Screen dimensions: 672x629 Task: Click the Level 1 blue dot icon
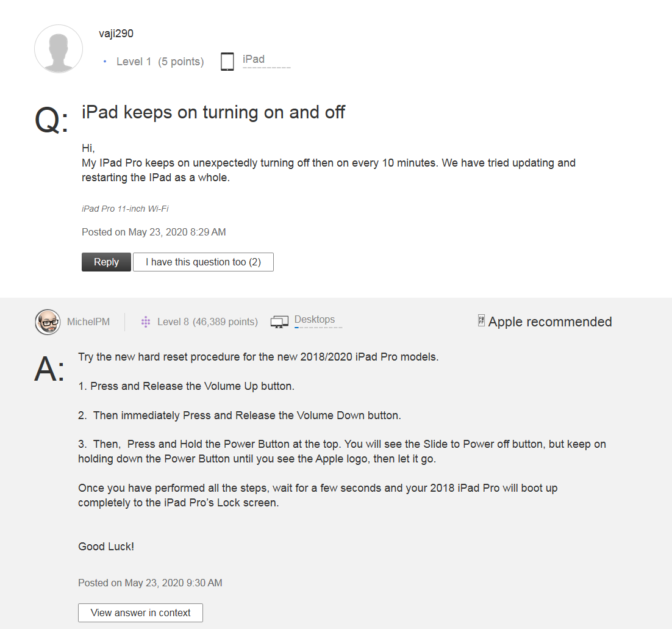[x=105, y=62]
